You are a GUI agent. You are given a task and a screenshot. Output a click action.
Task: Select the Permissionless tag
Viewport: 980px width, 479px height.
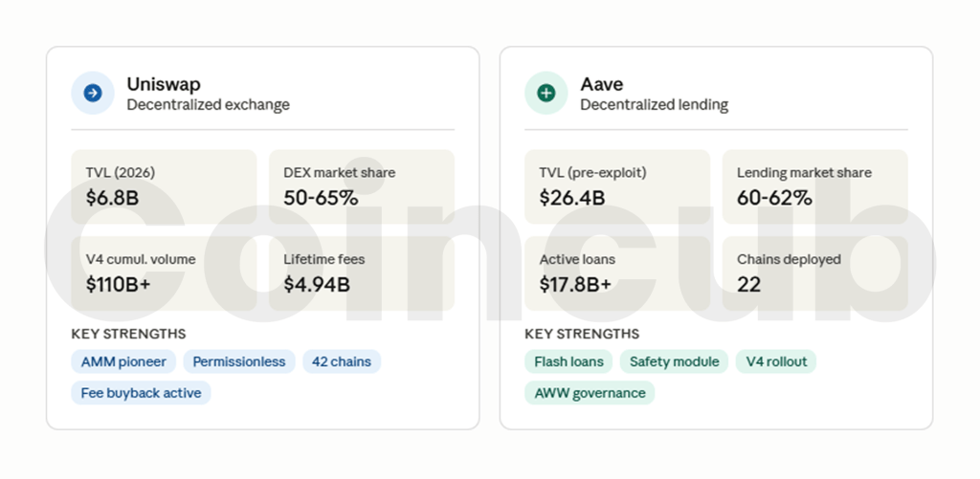click(238, 361)
